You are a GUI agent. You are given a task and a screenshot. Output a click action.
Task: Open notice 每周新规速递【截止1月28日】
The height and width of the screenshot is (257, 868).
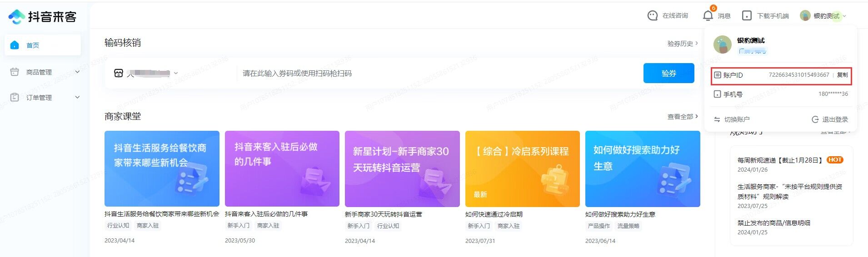780,160
